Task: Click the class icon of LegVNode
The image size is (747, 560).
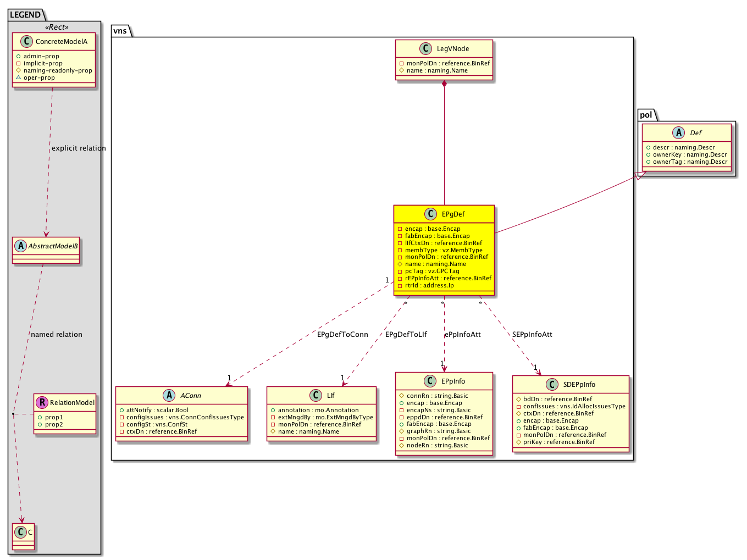Action: click(425, 49)
